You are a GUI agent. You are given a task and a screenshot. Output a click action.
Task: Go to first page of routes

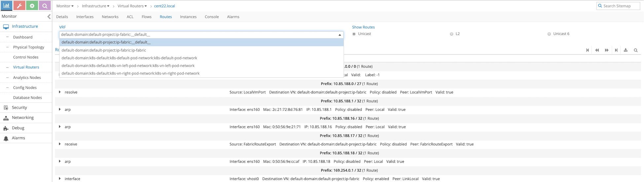[x=588, y=50]
